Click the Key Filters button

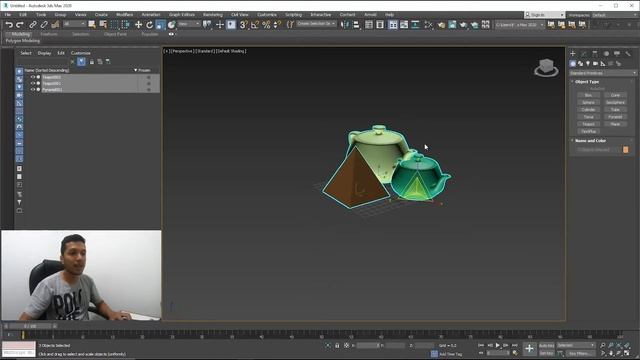pos(580,353)
